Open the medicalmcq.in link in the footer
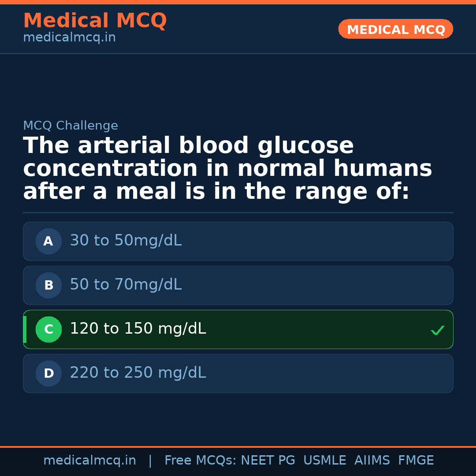The width and height of the screenshot is (476, 476). click(89, 461)
